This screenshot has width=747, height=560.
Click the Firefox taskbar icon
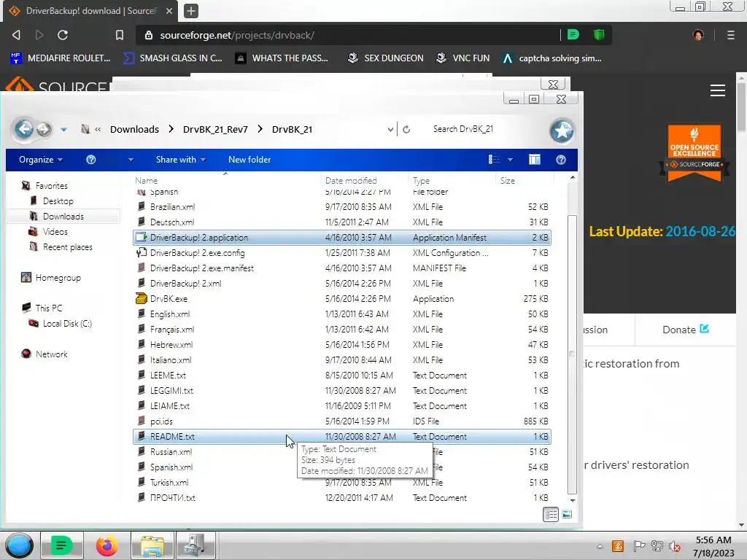107,545
